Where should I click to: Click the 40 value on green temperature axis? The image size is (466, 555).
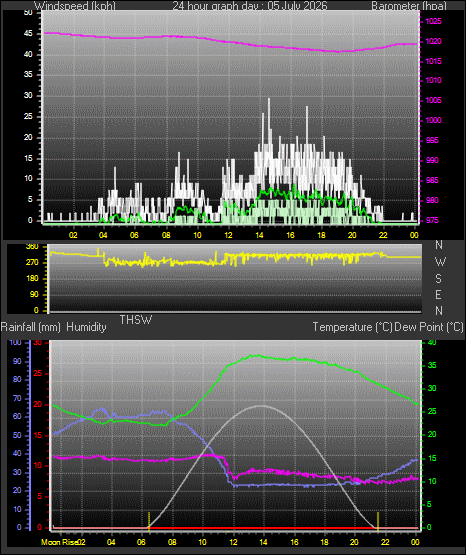tap(432, 343)
